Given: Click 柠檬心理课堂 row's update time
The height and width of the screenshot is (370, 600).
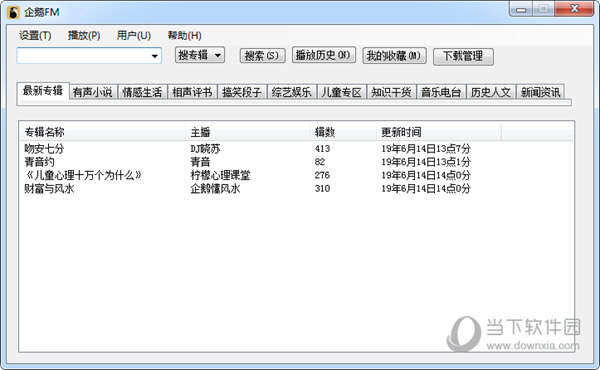Looking at the screenshot, I should 426,175.
